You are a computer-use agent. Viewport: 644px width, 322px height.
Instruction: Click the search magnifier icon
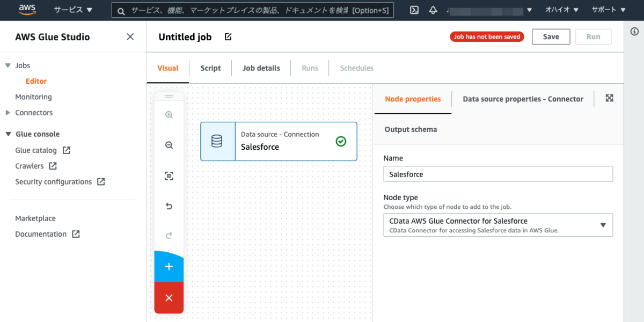pos(121,10)
